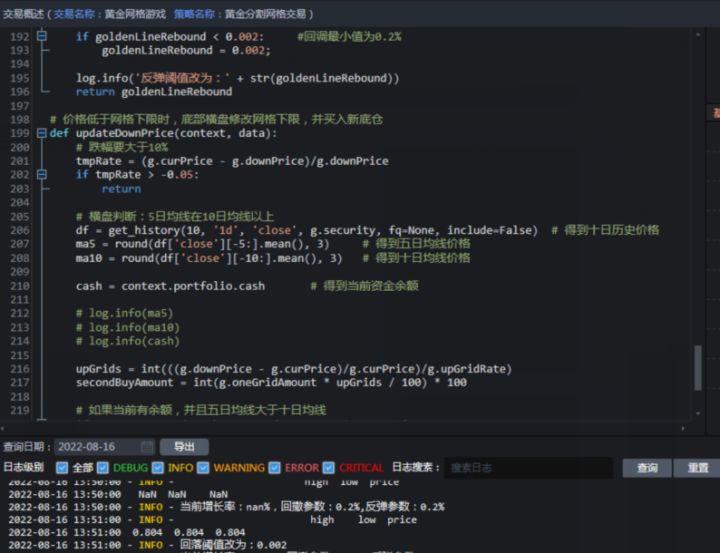Click the 交易名称 label in header
The image size is (720, 553).
74,14
